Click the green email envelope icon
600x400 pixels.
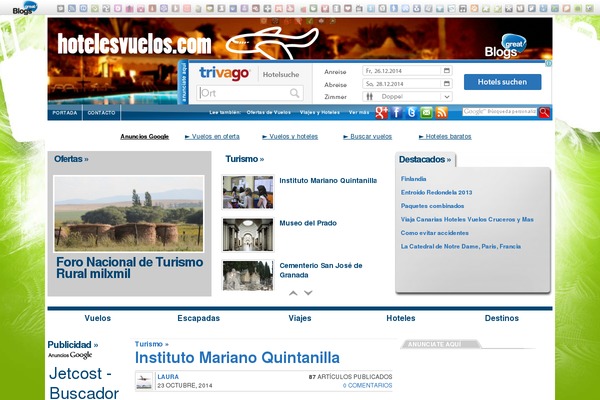coord(426,113)
